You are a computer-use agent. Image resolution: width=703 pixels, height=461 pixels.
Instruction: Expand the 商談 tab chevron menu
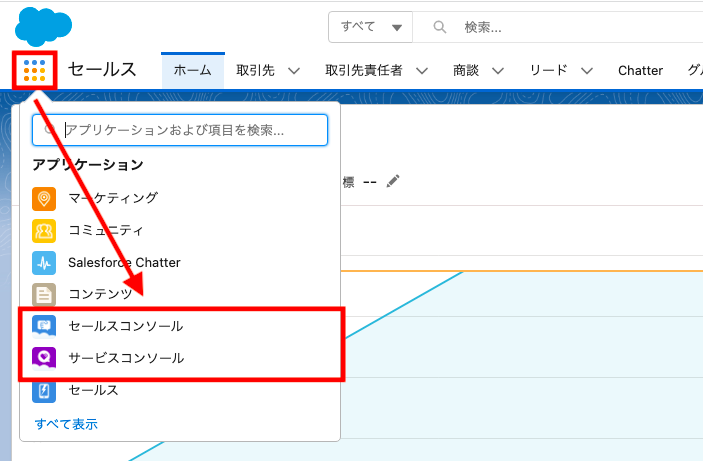click(497, 71)
